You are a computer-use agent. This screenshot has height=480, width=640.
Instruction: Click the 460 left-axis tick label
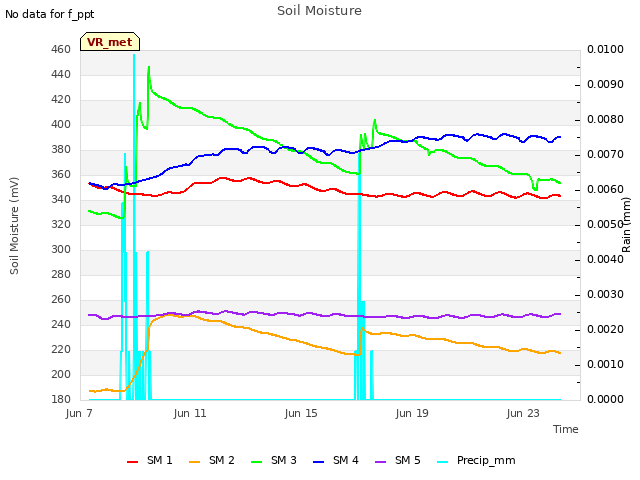coord(61,49)
